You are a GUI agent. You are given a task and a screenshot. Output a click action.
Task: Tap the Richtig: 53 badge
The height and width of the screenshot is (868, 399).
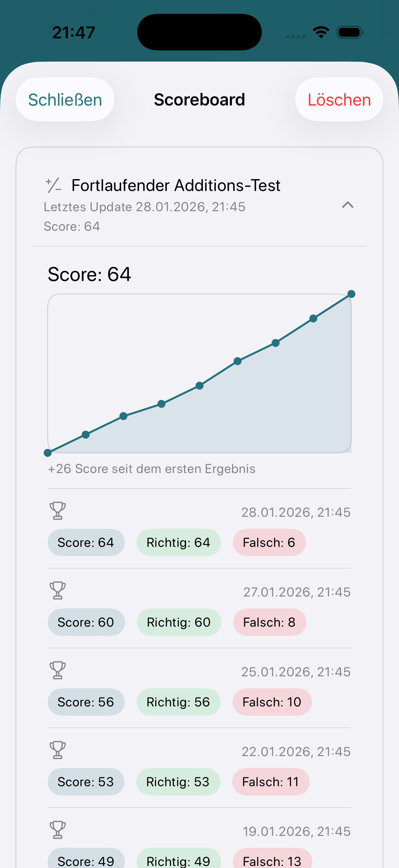[178, 782]
